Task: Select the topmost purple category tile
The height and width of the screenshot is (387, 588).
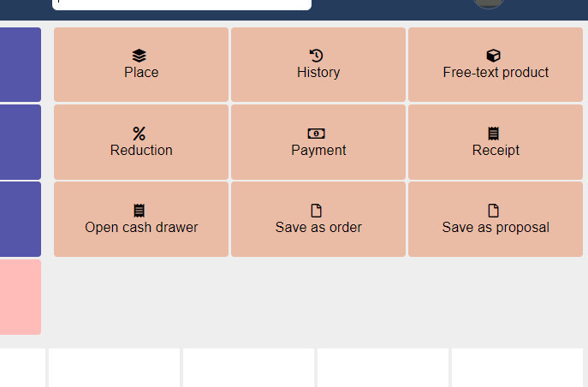Action: (21, 64)
